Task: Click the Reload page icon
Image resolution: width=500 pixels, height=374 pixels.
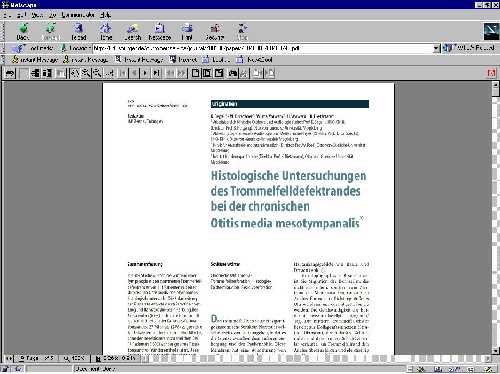Action: tap(78, 32)
